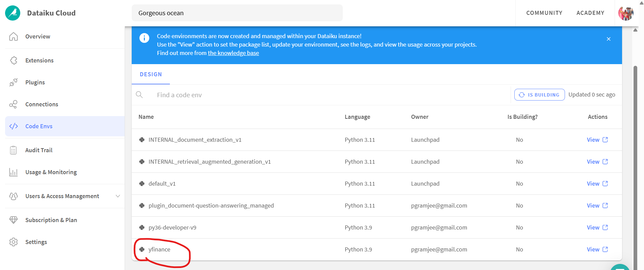The width and height of the screenshot is (644, 270).
Task: Open the knowledge base link
Action: [x=233, y=53]
